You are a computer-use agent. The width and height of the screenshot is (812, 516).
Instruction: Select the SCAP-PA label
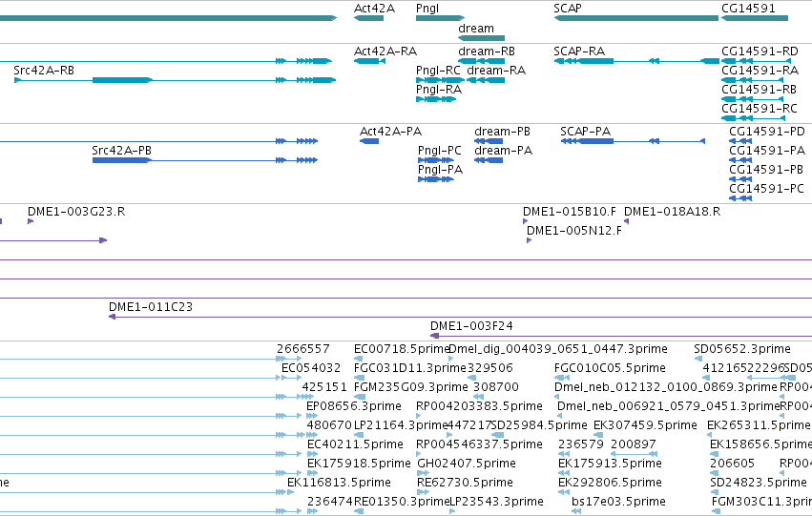pyautogui.click(x=586, y=132)
